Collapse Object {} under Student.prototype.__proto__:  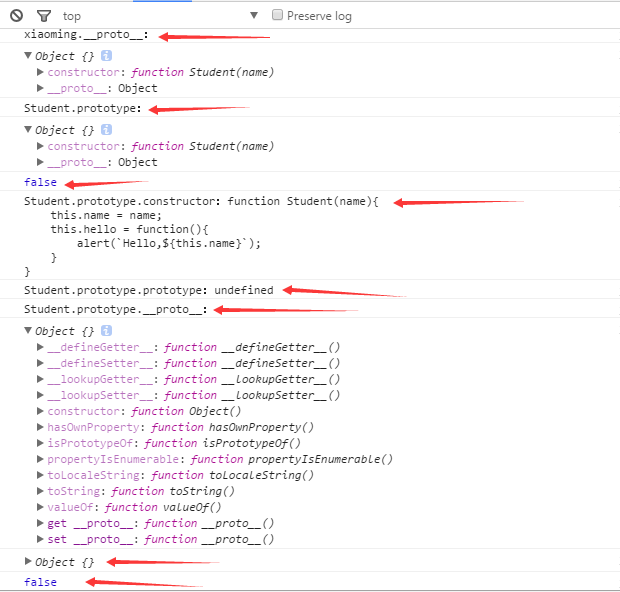pyautogui.click(x=28, y=330)
